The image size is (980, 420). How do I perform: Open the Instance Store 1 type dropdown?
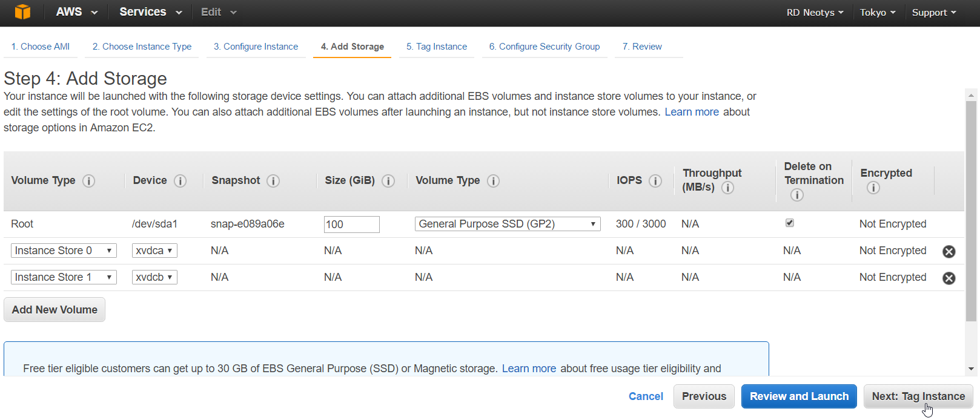pyautogui.click(x=64, y=277)
